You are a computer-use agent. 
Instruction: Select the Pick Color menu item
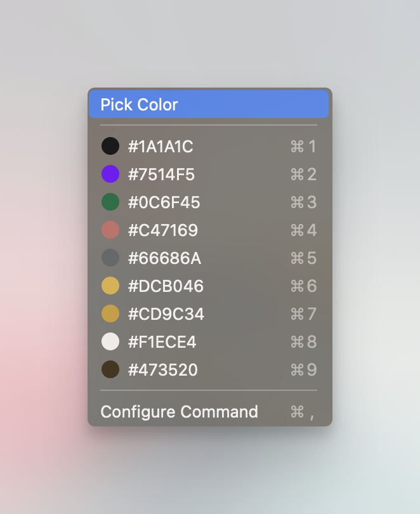[209, 104]
